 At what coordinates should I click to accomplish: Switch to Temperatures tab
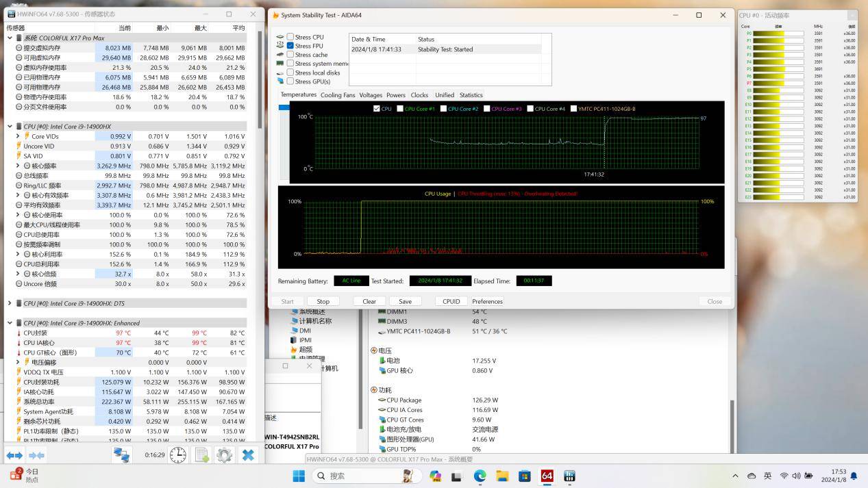tap(299, 94)
